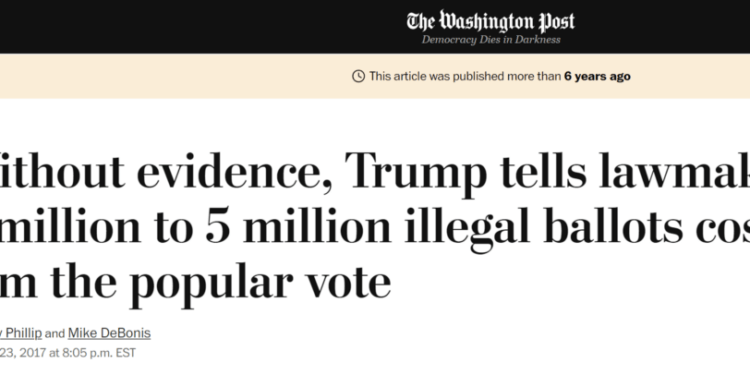Screen dimensions: 750x375
Task: Open the Mike DeBonis author page
Action: (x=109, y=333)
